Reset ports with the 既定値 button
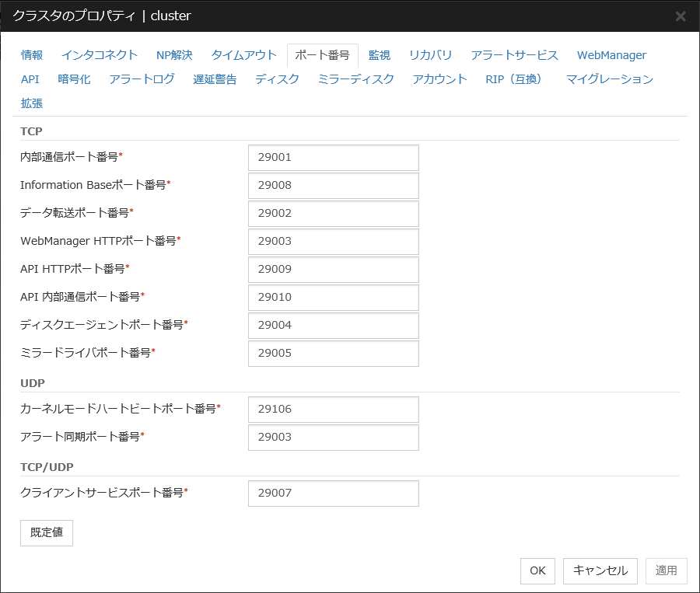The height and width of the screenshot is (593, 700). coord(47,533)
